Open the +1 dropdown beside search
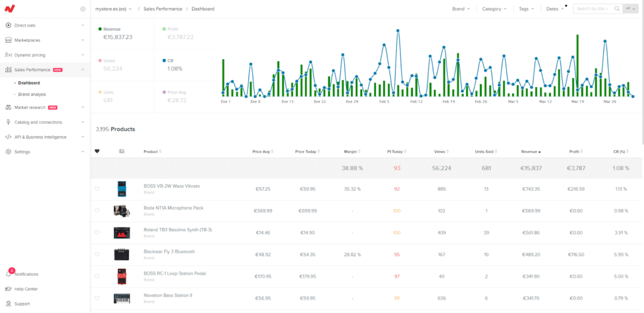The height and width of the screenshot is (313, 644). (x=630, y=9)
